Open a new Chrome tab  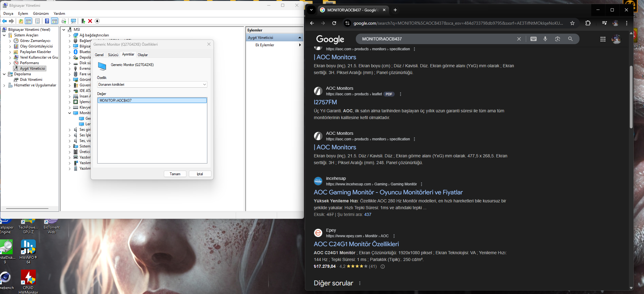click(x=395, y=10)
